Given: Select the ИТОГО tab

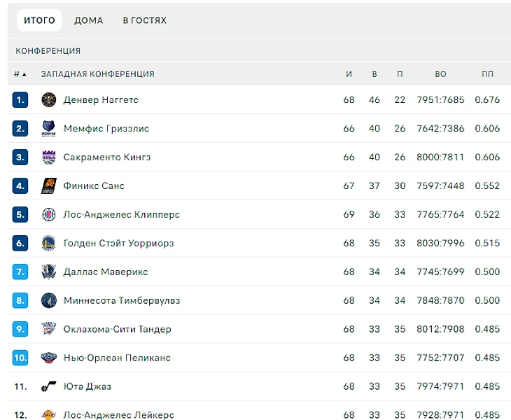Looking at the screenshot, I should coord(39,21).
